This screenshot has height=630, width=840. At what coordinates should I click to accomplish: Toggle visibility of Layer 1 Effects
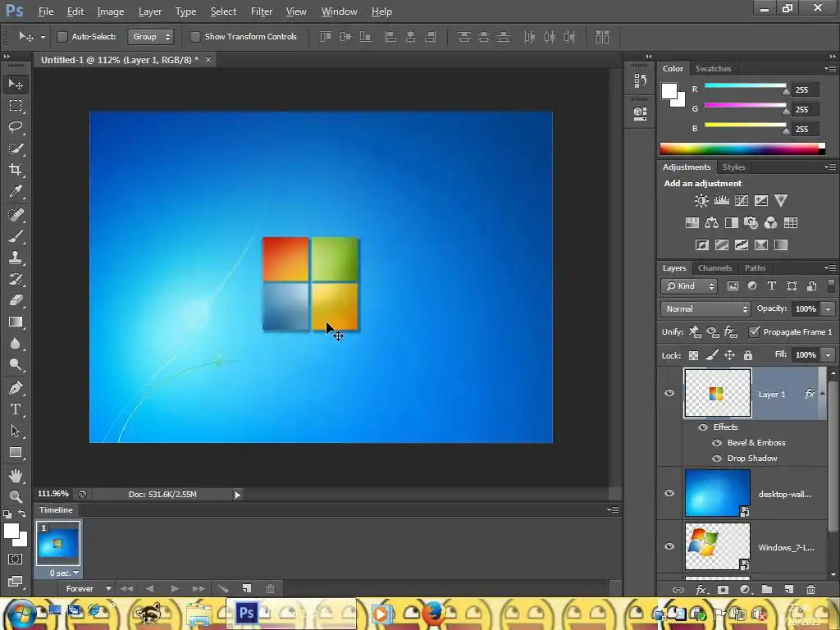[703, 427]
